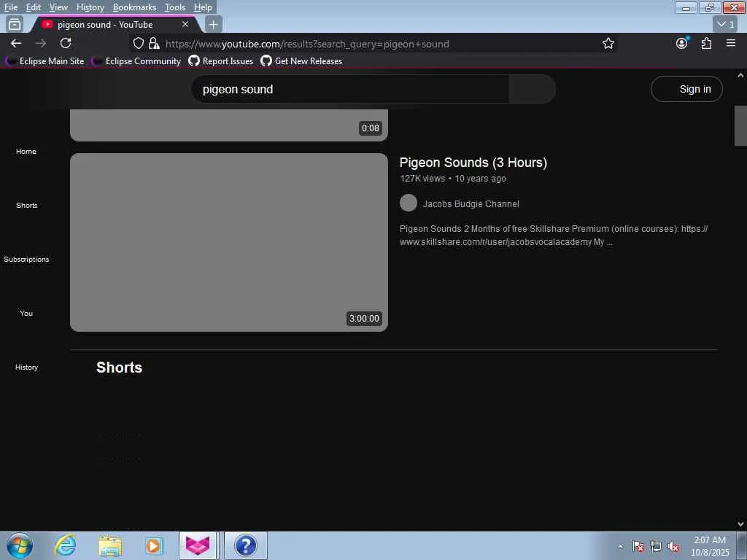Open the Report Issues bookmark

coord(220,61)
